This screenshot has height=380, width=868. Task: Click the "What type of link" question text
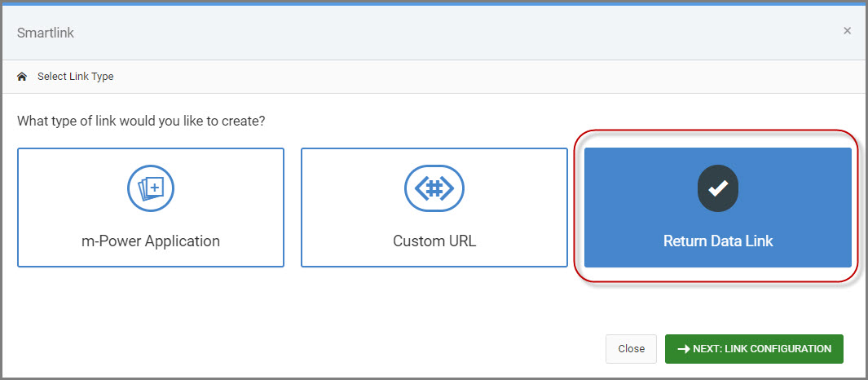click(x=142, y=121)
